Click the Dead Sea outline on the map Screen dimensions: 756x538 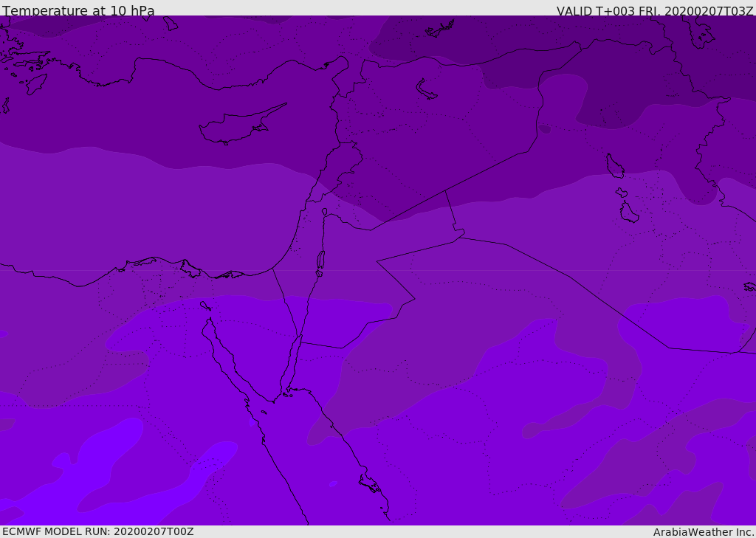[320, 261]
